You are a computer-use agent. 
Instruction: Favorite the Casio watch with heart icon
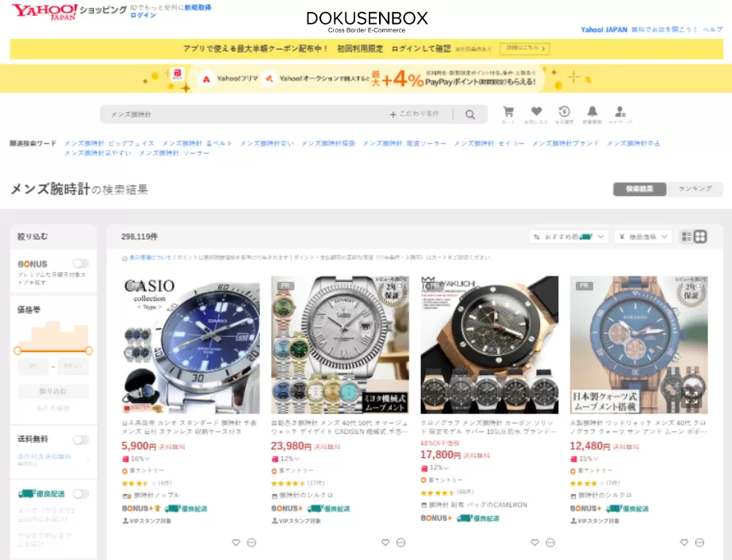236,542
